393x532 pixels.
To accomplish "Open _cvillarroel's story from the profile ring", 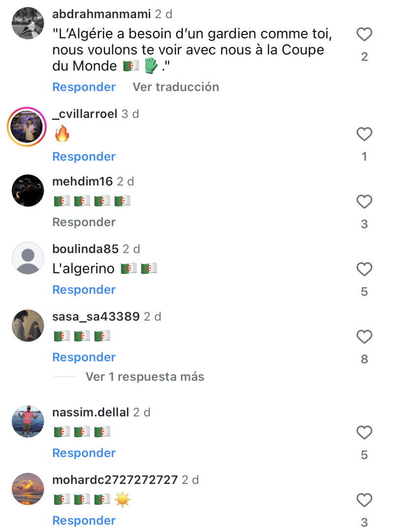I will tap(27, 127).
